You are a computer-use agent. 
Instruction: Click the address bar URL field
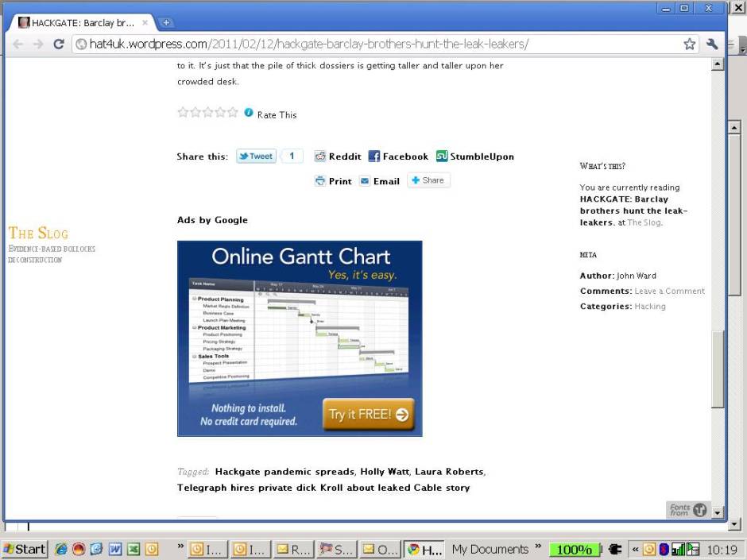(373, 44)
